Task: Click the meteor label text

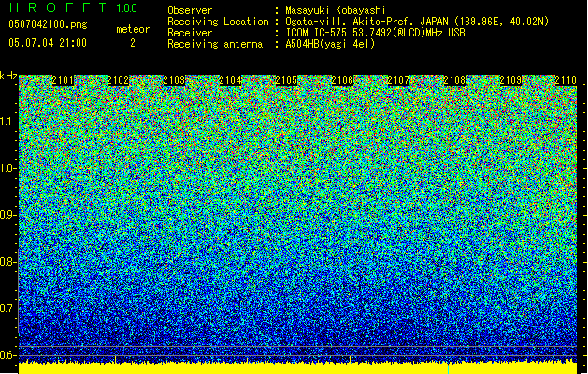Action: coord(133,29)
